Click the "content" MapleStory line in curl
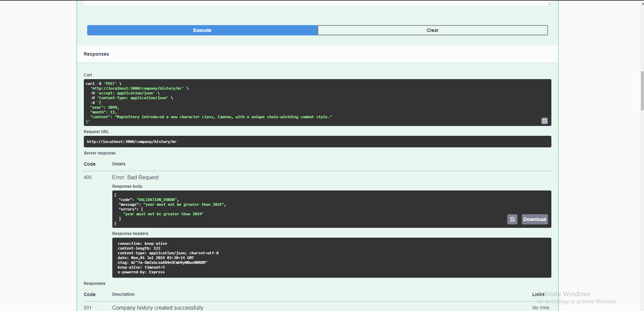Image resolution: width=644 pixels, height=311 pixels. pyautogui.click(x=211, y=117)
